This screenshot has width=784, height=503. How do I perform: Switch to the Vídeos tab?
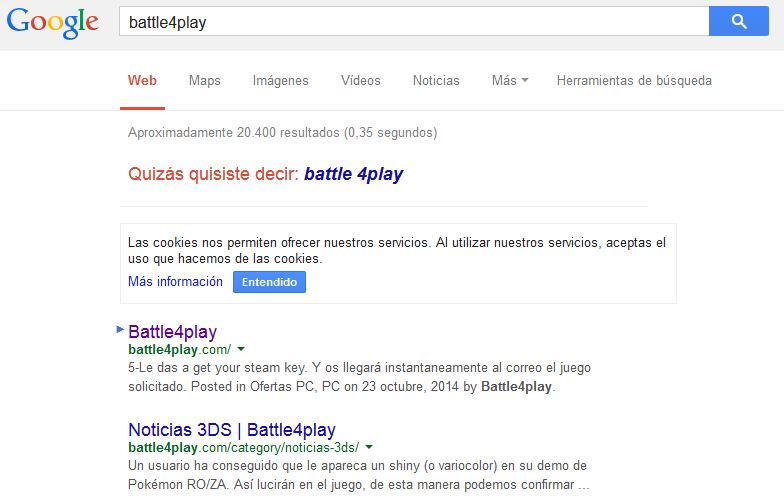(360, 81)
